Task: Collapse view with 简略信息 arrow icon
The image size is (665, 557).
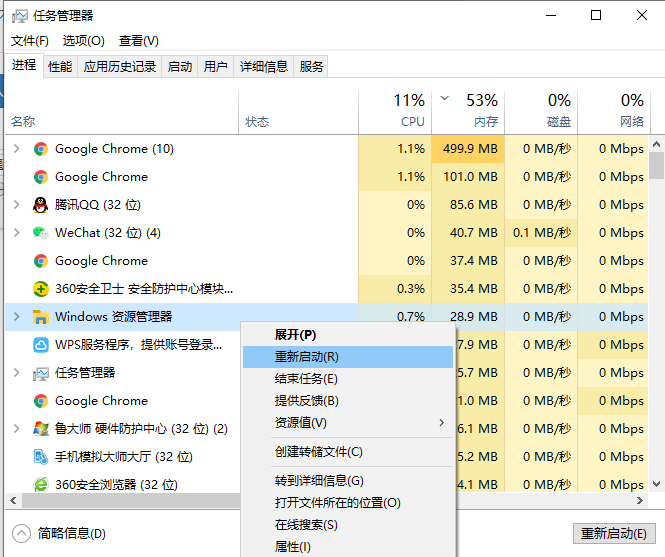Action: (21, 534)
